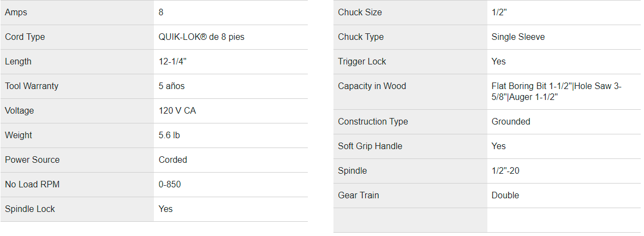Image resolution: width=644 pixels, height=236 pixels.
Task: Select the Double gear train value
Action: point(505,195)
